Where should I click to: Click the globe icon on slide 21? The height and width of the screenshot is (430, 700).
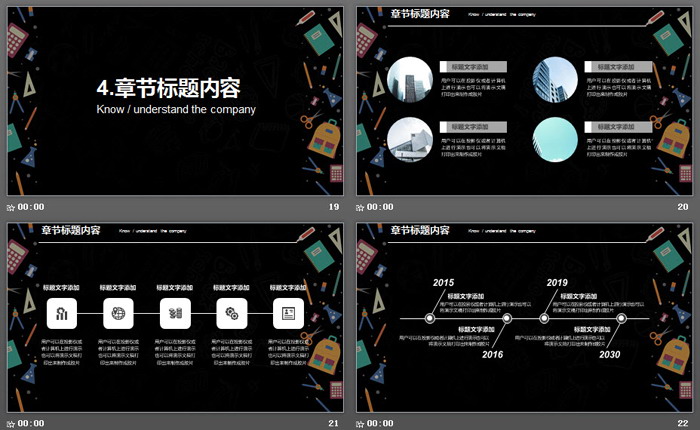coord(118,313)
